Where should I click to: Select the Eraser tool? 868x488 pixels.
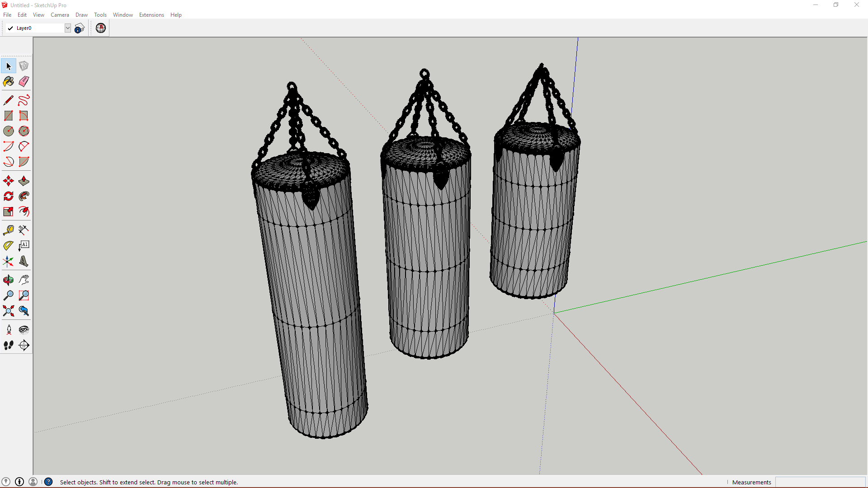coord(24,81)
